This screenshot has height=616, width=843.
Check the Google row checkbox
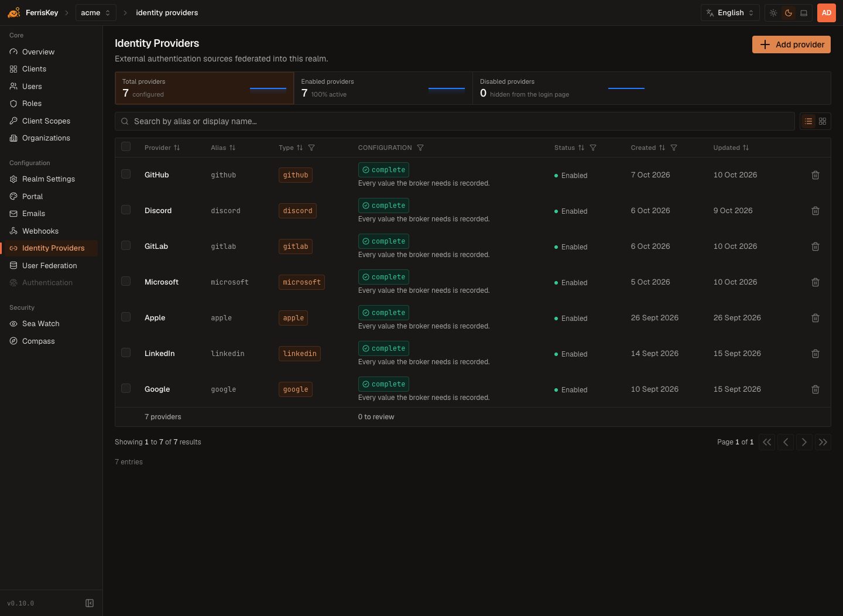[126, 388]
